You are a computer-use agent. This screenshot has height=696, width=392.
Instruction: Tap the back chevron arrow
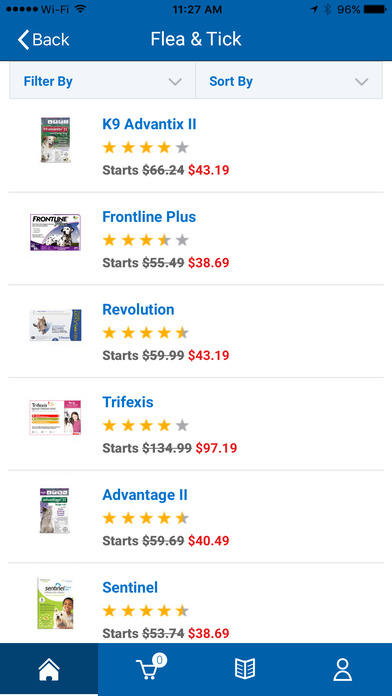(x=23, y=40)
